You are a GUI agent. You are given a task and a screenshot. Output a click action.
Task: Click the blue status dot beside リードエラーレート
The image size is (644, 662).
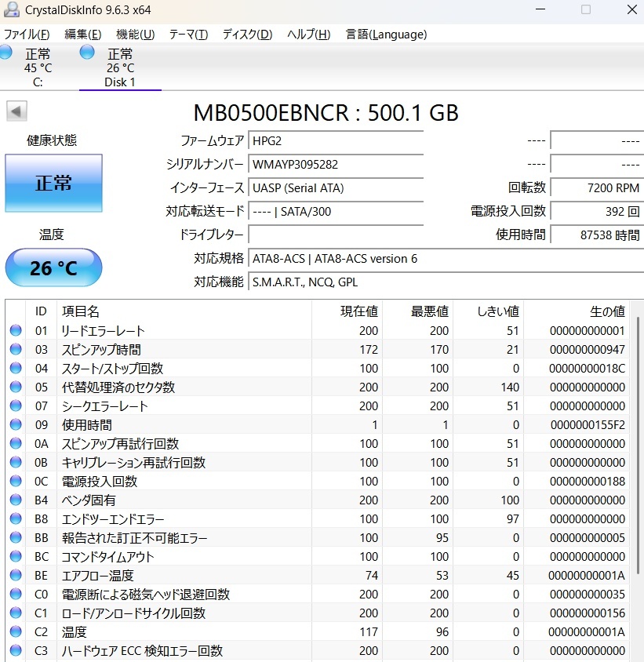point(16,330)
